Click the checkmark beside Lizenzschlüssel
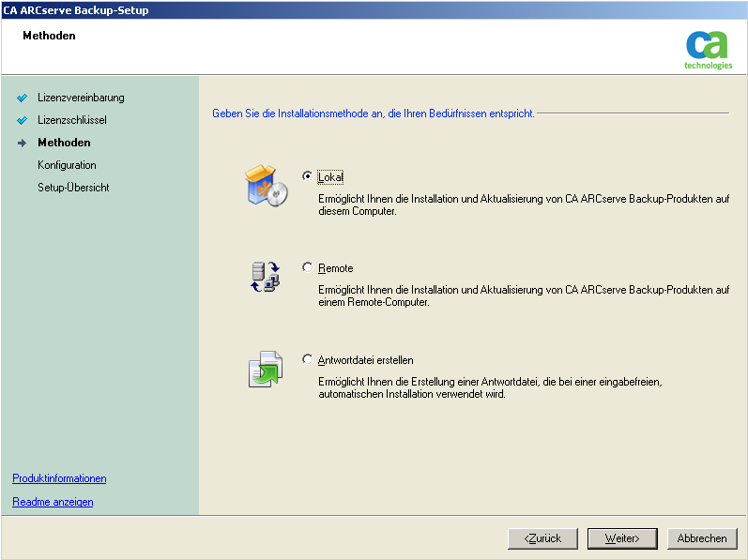 tap(23, 120)
